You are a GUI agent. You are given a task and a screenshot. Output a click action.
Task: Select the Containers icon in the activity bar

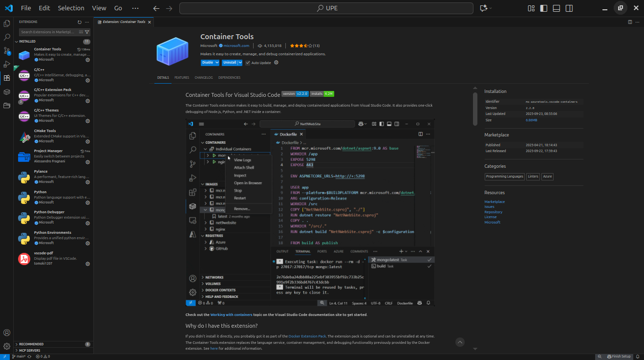click(x=6, y=92)
